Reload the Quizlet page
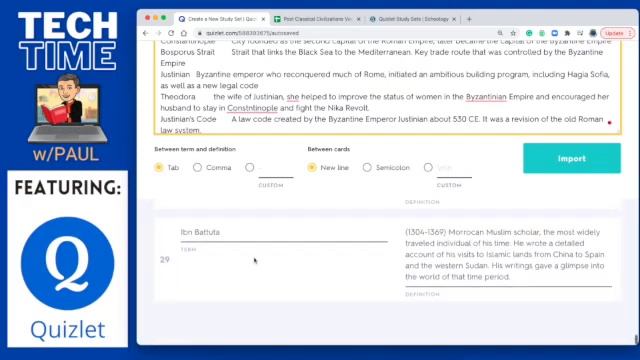This screenshot has height=360, width=640. 171,33
